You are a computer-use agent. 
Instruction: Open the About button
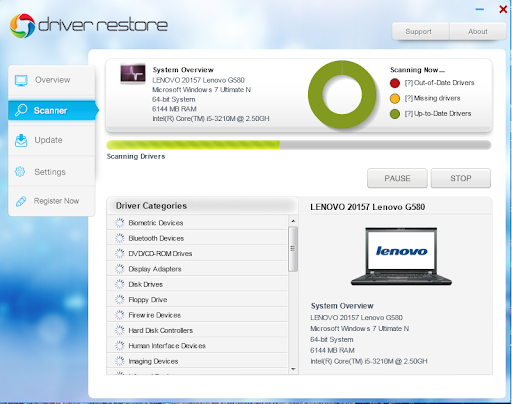tap(478, 32)
